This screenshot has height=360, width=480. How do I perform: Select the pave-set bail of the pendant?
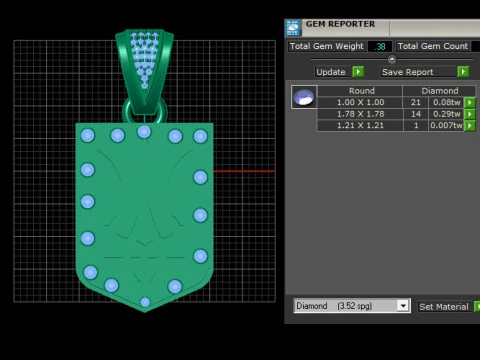(145, 71)
